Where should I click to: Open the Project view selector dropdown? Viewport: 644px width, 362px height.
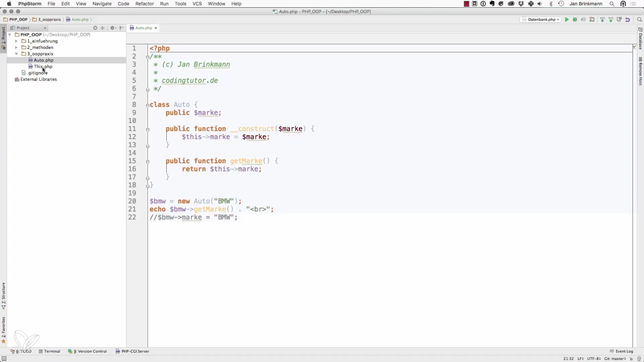29,28
